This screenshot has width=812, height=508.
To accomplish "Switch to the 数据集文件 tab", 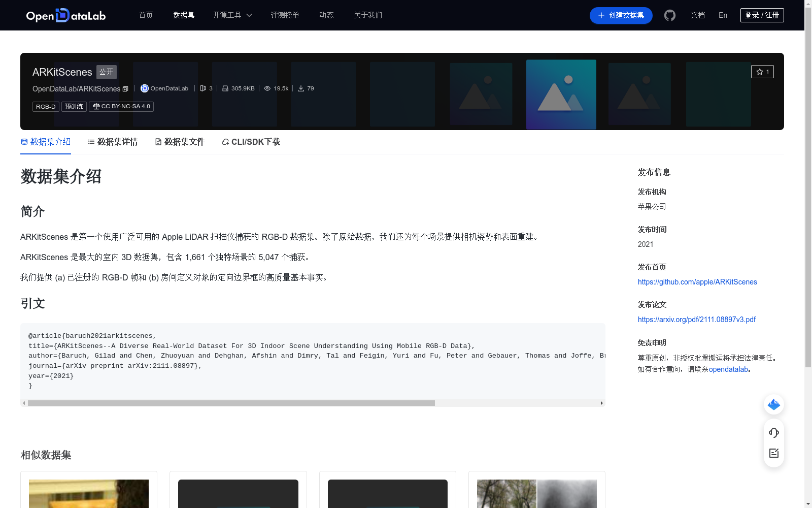I will (x=180, y=142).
